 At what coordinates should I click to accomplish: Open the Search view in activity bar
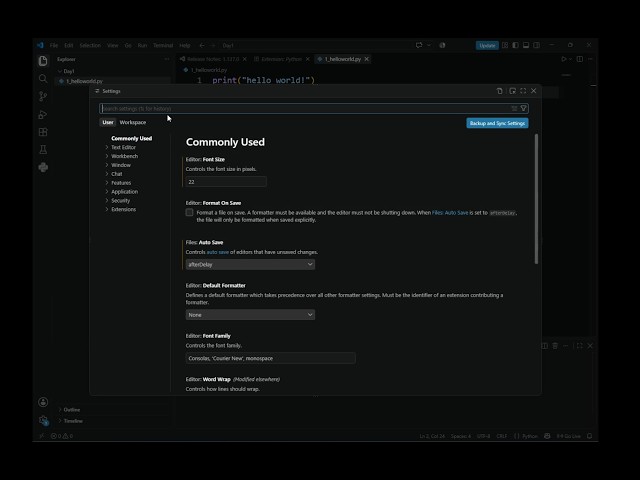(43, 78)
